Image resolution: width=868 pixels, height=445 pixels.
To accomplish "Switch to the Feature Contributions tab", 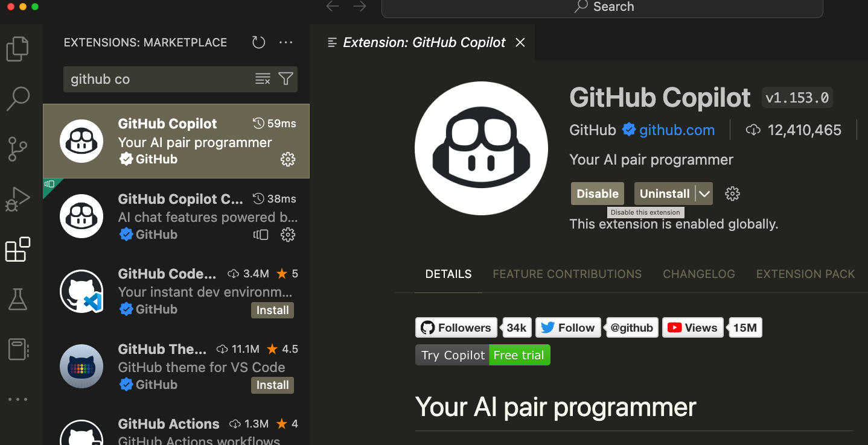I will [x=567, y=274].
